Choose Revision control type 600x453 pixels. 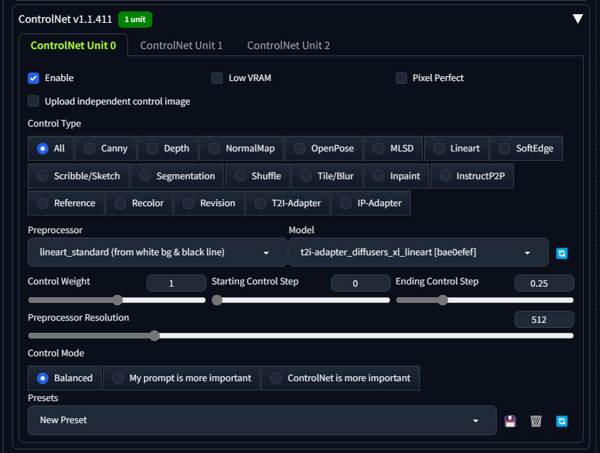tap(209, 203)
